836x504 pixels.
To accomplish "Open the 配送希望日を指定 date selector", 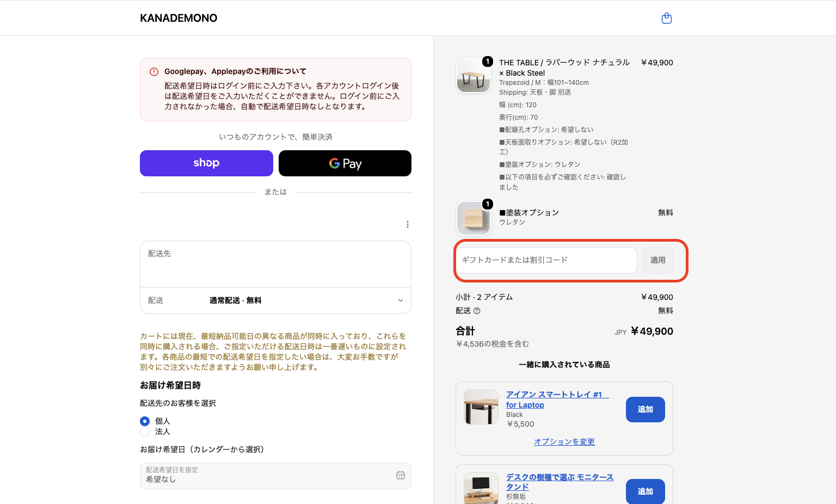I will (275, 476).
